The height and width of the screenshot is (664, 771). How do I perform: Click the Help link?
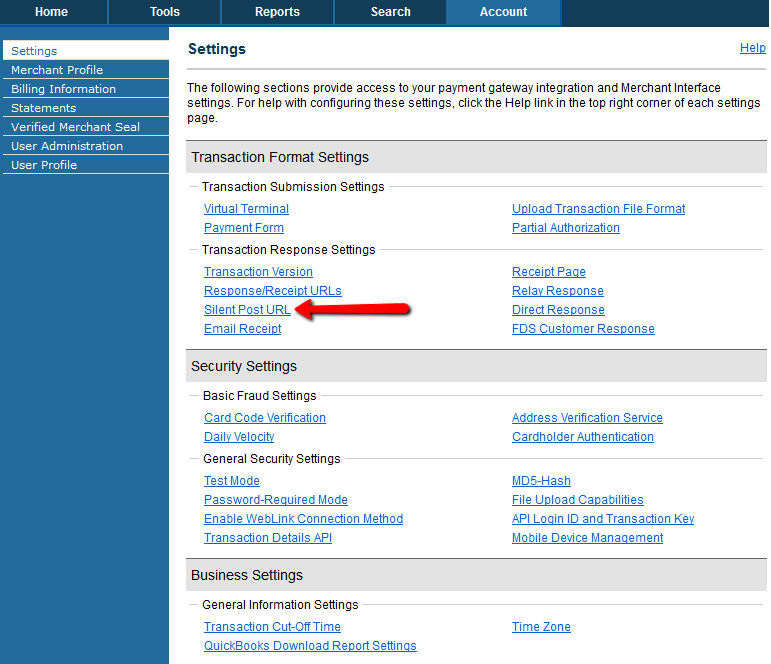click(752, 48)
